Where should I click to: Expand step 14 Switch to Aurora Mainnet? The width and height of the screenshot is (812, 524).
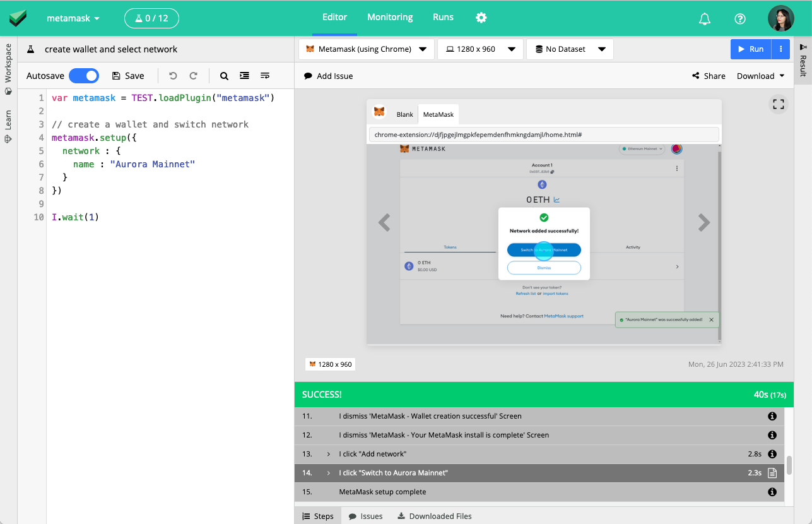tap(329, 473)
